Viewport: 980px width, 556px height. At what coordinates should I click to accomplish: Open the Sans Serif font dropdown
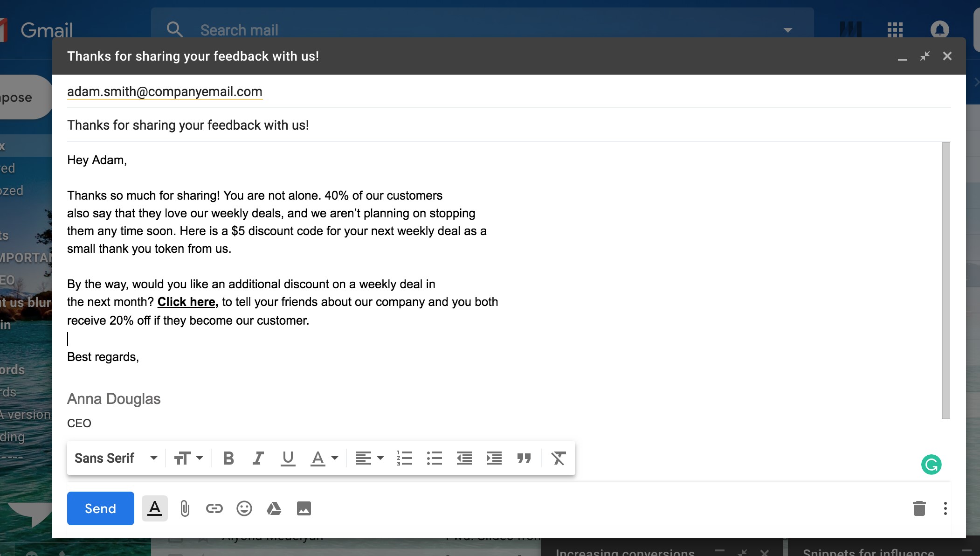tap(116, 458)
